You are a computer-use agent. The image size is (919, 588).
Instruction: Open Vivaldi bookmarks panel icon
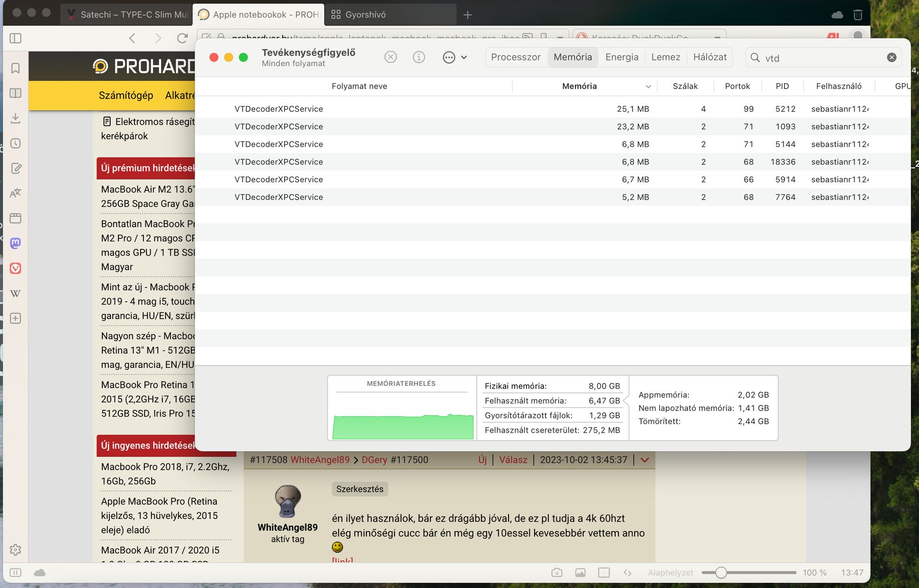[15, 68]
